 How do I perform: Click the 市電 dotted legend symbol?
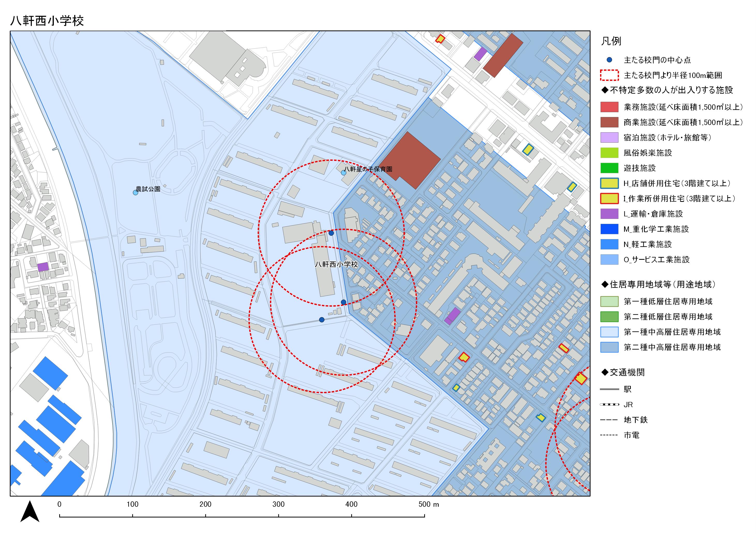609,435
